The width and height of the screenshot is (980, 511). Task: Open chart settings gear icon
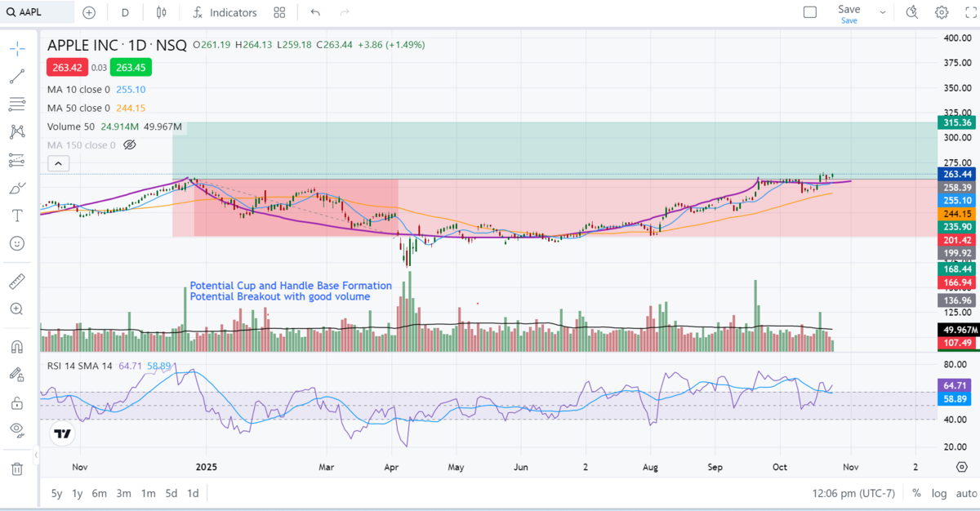(942, 12)
